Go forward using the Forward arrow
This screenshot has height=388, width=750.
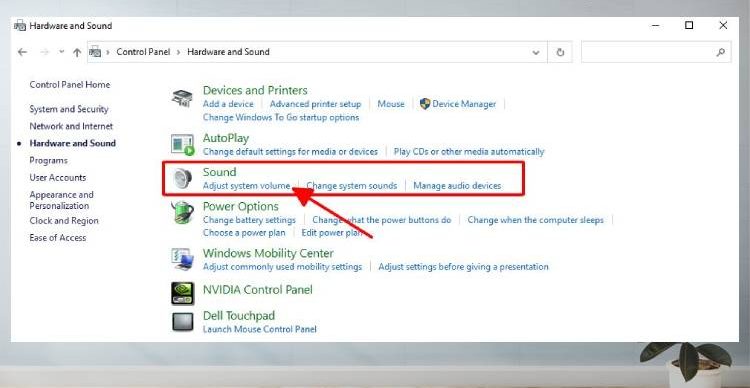(44, 52)
